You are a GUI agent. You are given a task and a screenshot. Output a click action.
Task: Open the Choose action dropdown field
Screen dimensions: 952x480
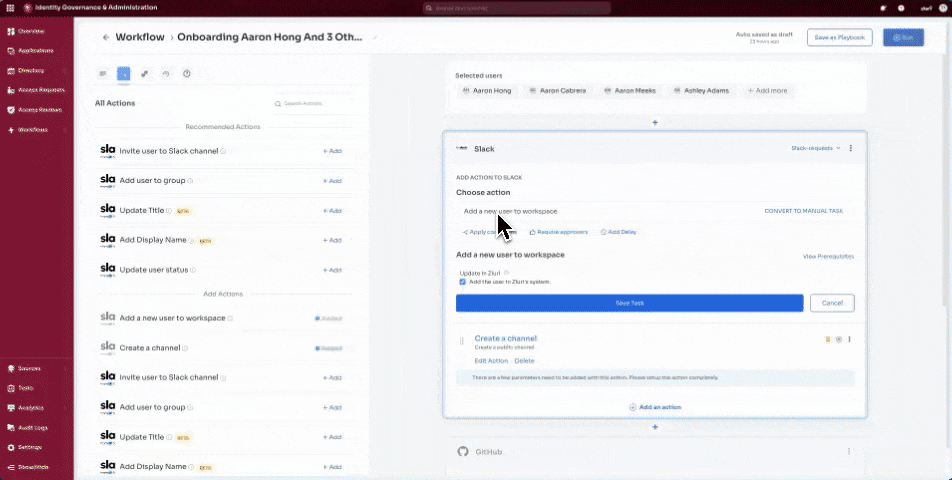(607, 211)
